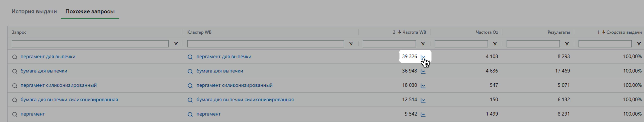
Task: Click the Частота Oz filter funnel icon
Action: (x=495, y=44)
